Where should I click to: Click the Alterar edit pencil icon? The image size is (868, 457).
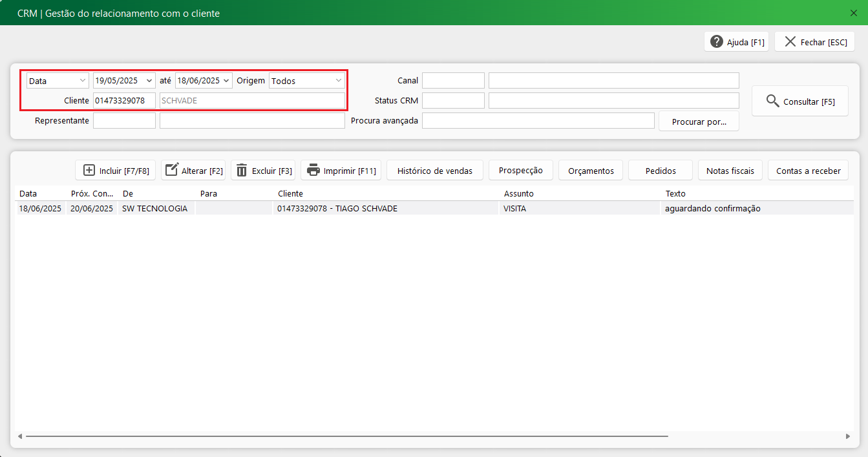tap(171, 170)
